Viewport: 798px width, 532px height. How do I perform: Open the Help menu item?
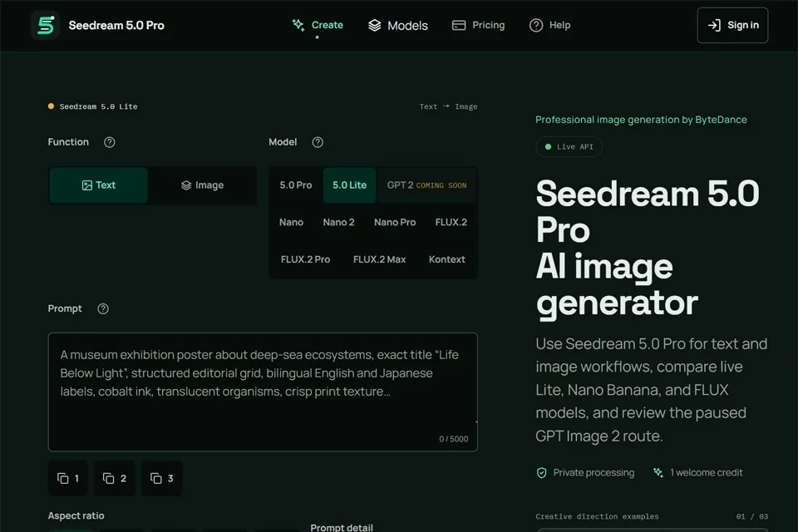549,25
